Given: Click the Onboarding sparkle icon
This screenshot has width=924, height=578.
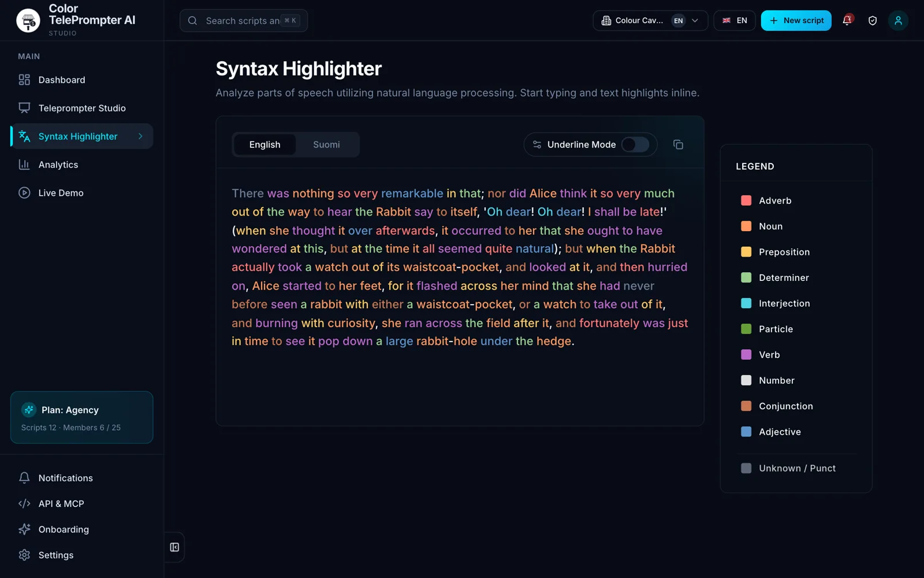Looking at the screenshot, I should (24, 529).
